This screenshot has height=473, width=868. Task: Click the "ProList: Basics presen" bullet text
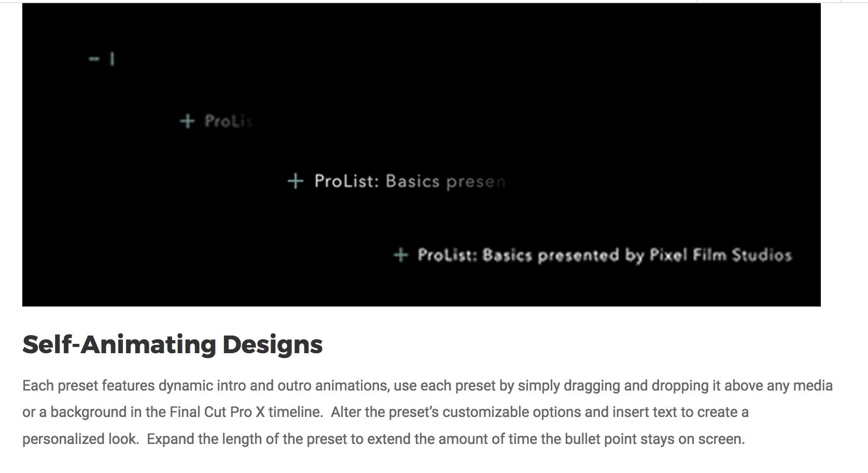pos(410,181)
